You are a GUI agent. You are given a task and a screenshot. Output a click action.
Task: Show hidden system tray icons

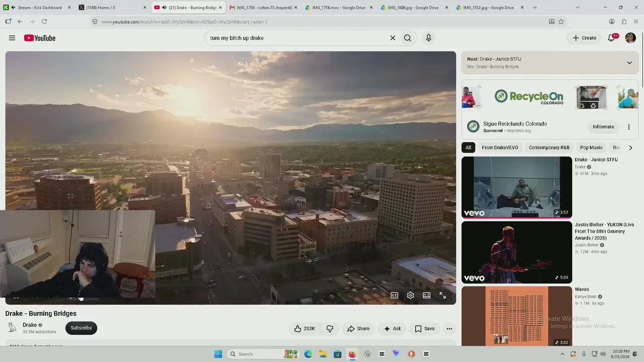[562, 354]
